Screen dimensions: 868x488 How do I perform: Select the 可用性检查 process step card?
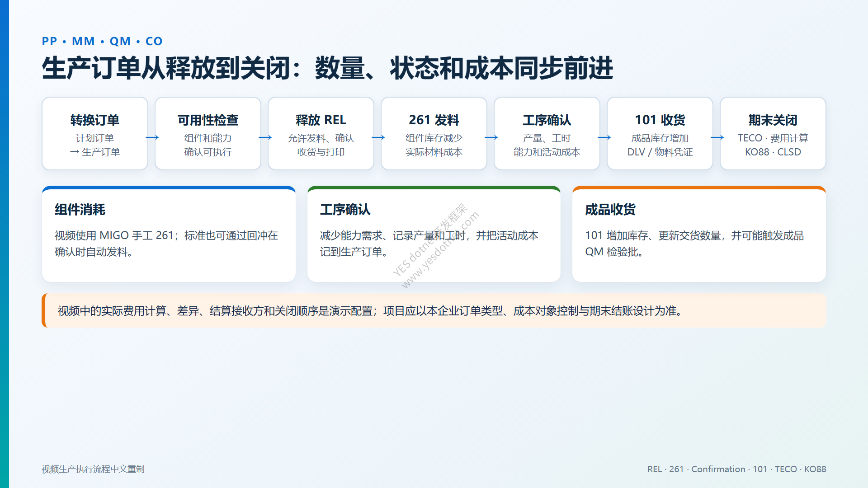pyautogui.click(x=208, y=134)
